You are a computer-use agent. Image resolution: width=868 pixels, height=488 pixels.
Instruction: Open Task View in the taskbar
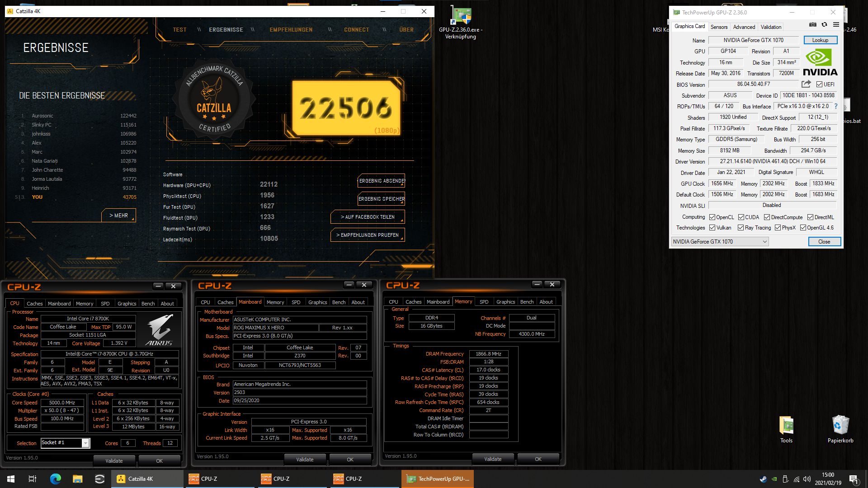click(33, 479)
